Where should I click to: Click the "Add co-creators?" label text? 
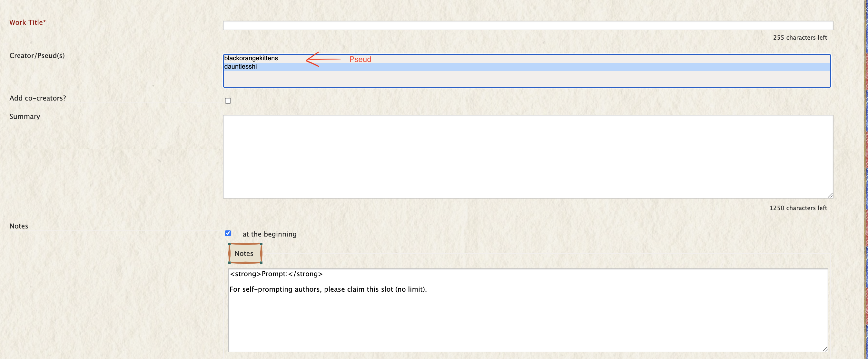[x=38, y=98]
